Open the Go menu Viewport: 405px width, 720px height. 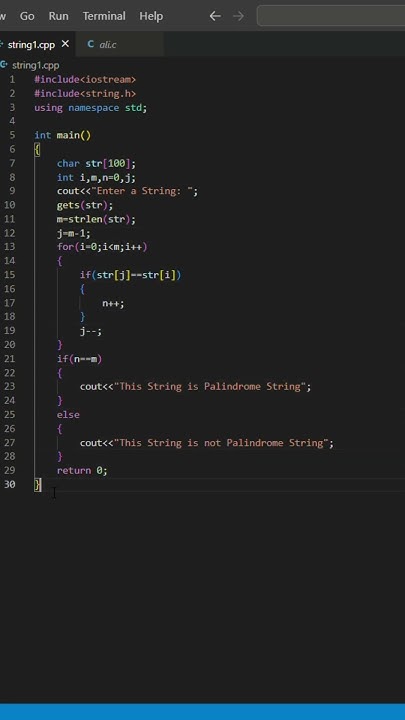pos(27,16)
